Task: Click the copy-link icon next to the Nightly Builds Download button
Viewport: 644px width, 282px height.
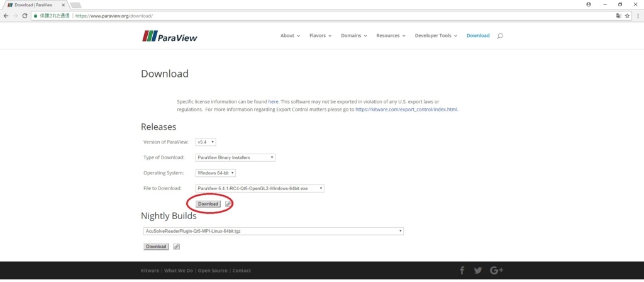Action: [x=177, y=247]
